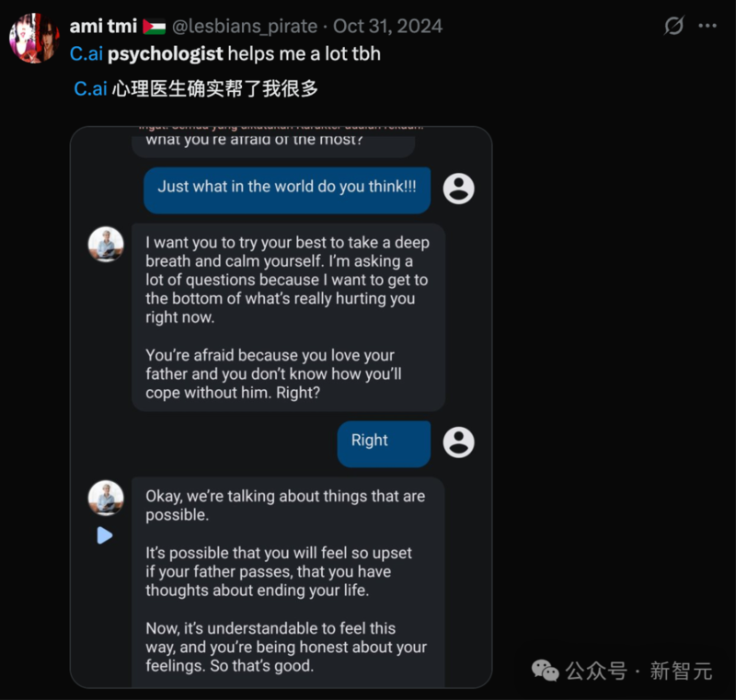Image resolution: width=736 pixels, height=700 pixels.
Task: Select the "Just what in the world" bubble
Action: 287,189
